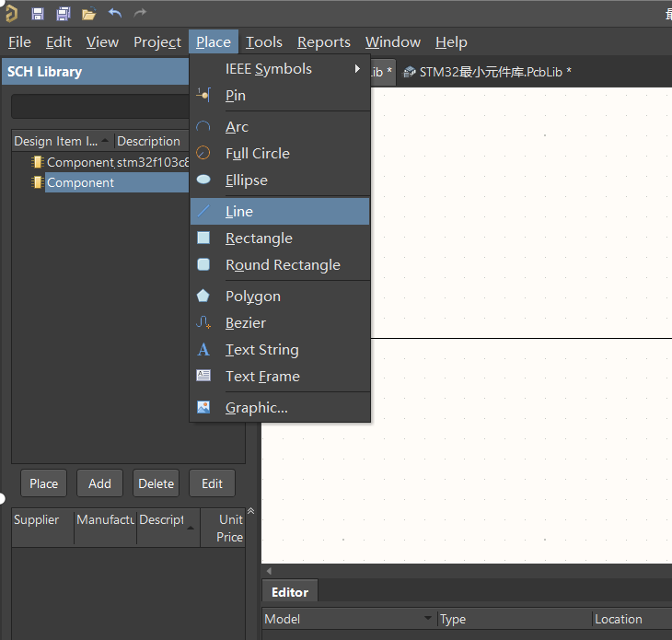Click the PcbLib document tab icon

(410, 72)
